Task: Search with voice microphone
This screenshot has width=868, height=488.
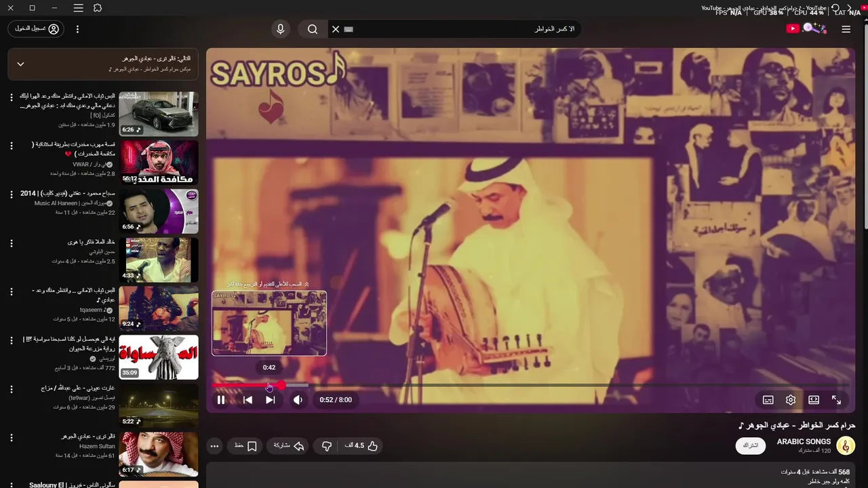Action: [x=280, y=29]
